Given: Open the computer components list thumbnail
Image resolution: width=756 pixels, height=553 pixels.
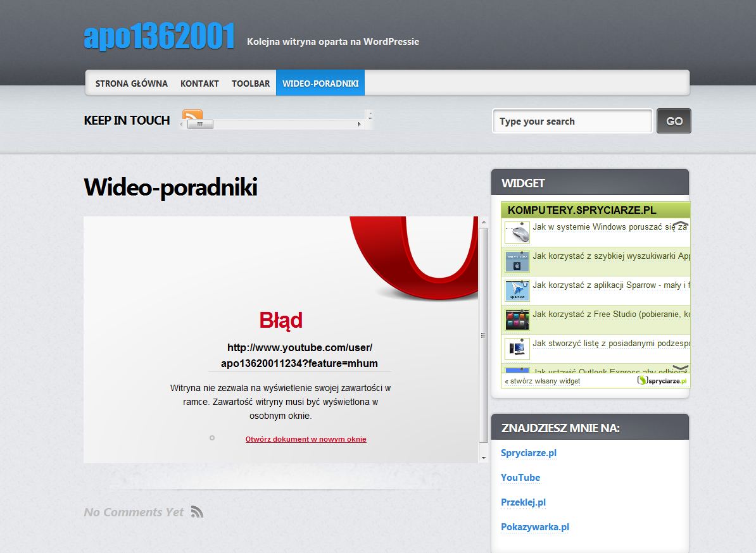Looking at the screenshot, I should pyautogui.click(x=517, y=349).
